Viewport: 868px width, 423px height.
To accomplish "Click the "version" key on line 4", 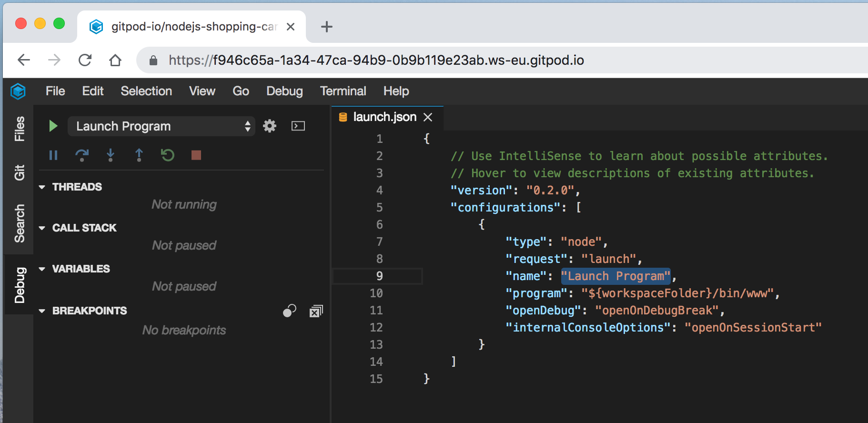I will click(481, 191).
